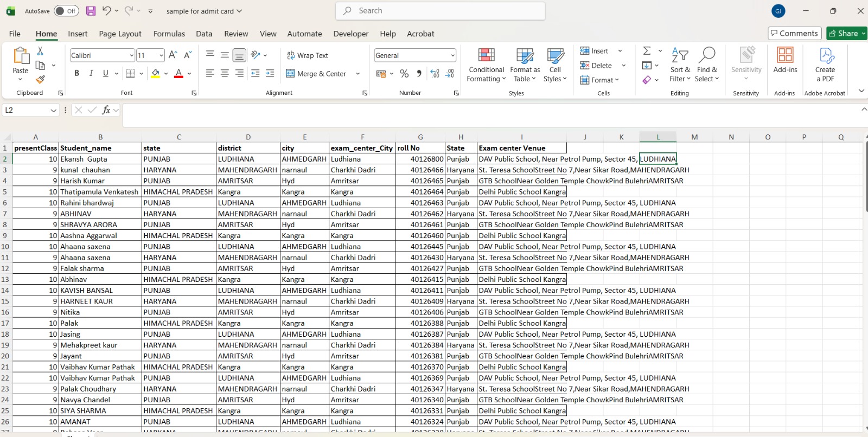The height and width of the screenshot is (437, 868).
Task: Align text right in cell
Action: (x=239, y=73)
